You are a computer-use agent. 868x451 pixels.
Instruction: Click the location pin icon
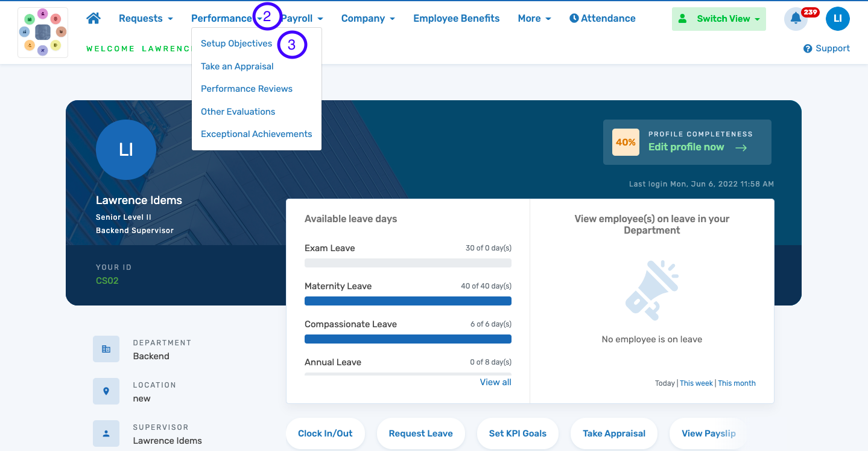coord(106,391)
